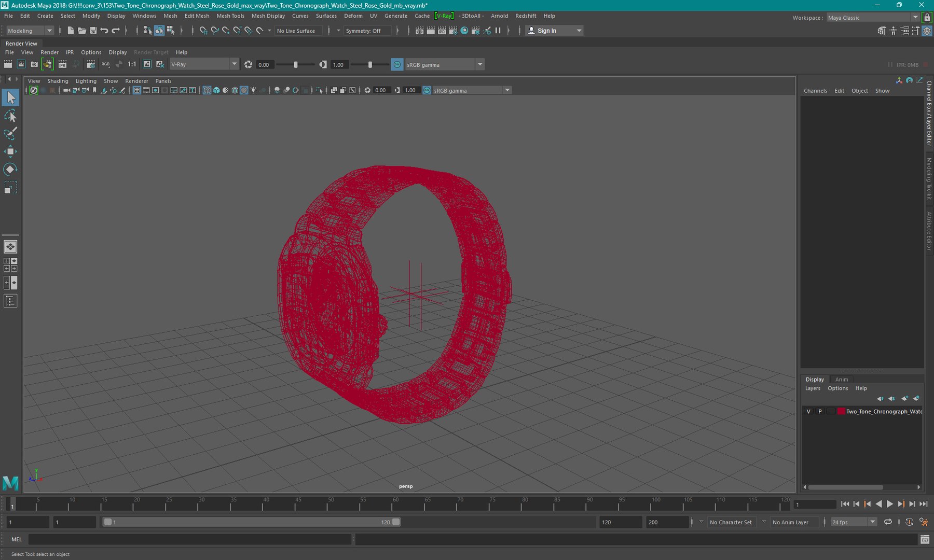The width and height of the screenshot is (934, 560).
Task: Open a scene file with the folder icon
Action: pos(81,31)
